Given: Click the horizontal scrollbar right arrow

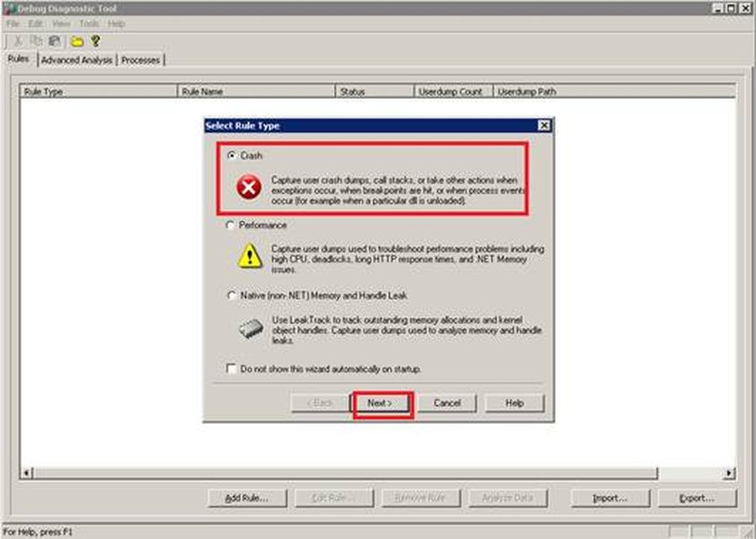Looking at the screenshot, I should 730,473.
